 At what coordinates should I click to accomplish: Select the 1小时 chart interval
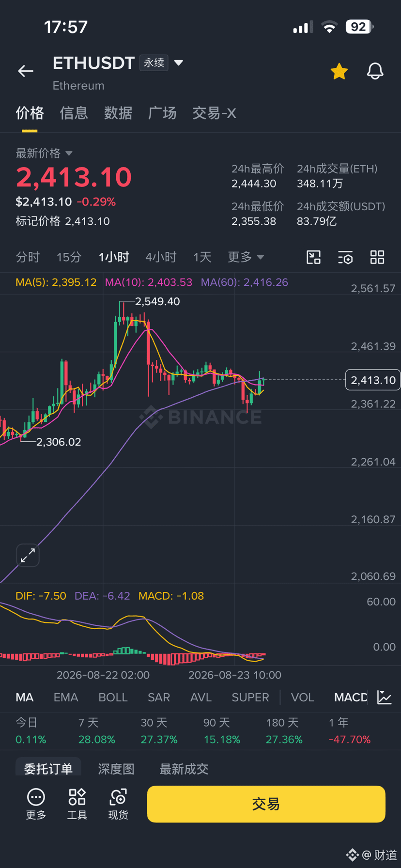tap(114, 257)
